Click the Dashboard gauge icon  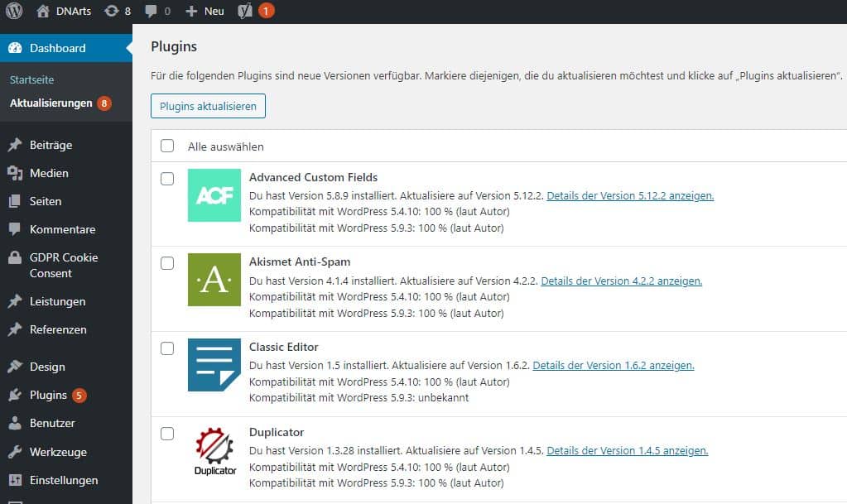(x=15, y=48)
